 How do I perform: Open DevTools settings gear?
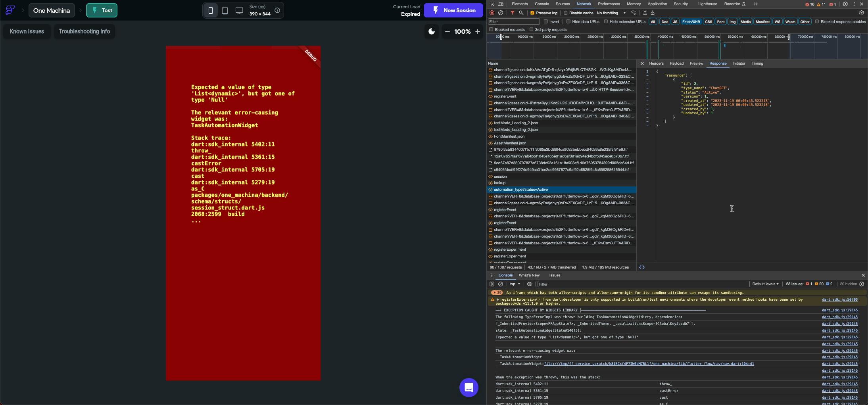coord(845,4)
